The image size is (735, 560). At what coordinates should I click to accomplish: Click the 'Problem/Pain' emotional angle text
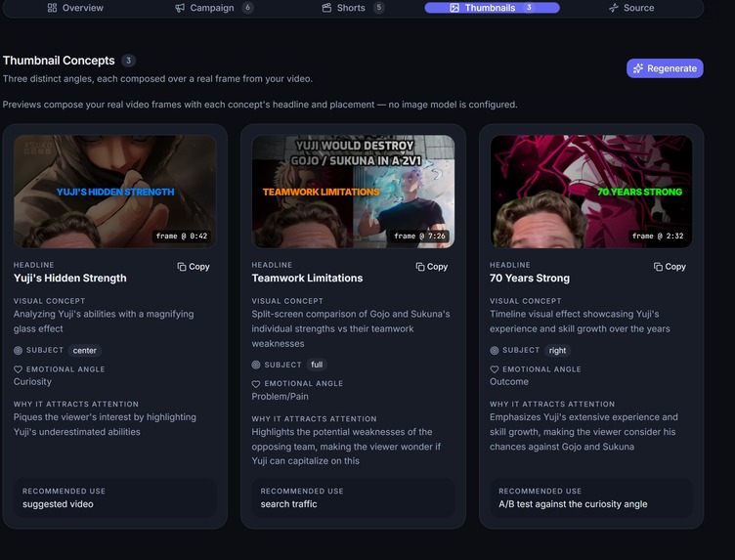point(280,397)
